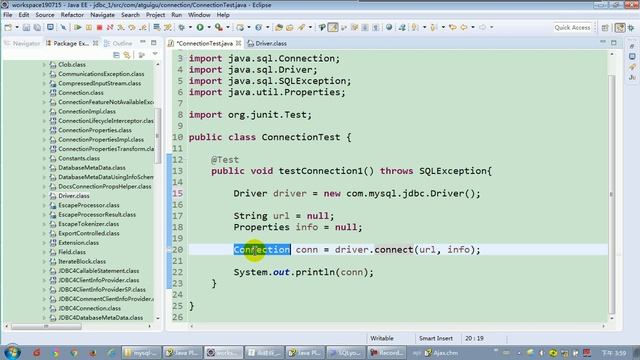The width and height of the screenshot is (640, 360).
Task: Maximize the editor area icon
Action: 614,42
